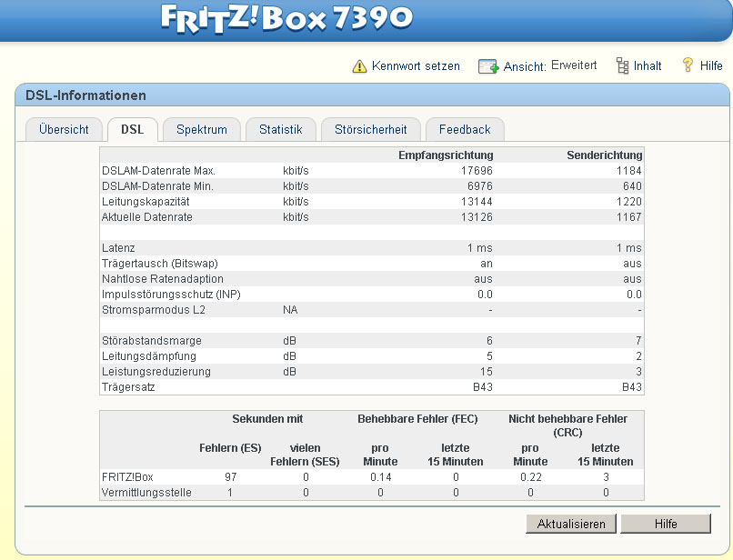733x560 pixels.
Task: Open the Statistik tab
Action: coord(280,129)
